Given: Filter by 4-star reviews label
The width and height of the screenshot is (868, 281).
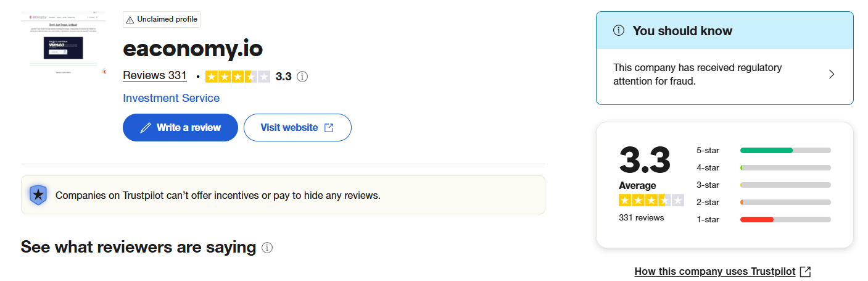Looking at the screenshot, I should 708,167.
